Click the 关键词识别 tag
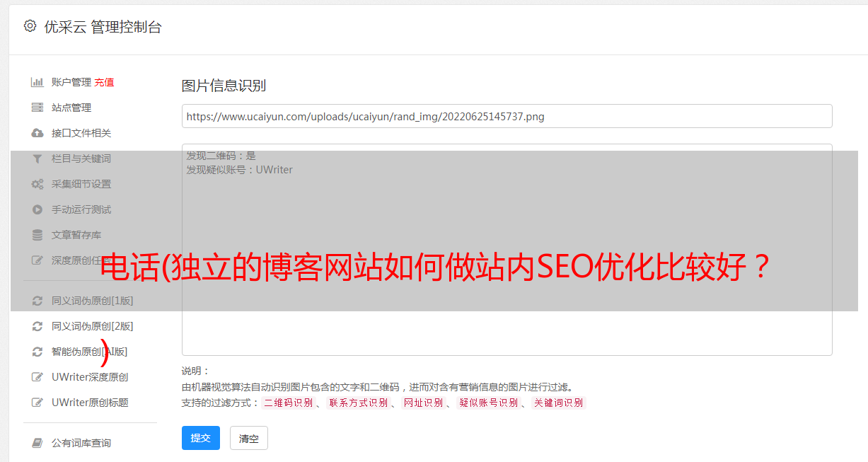 (559, 403)
